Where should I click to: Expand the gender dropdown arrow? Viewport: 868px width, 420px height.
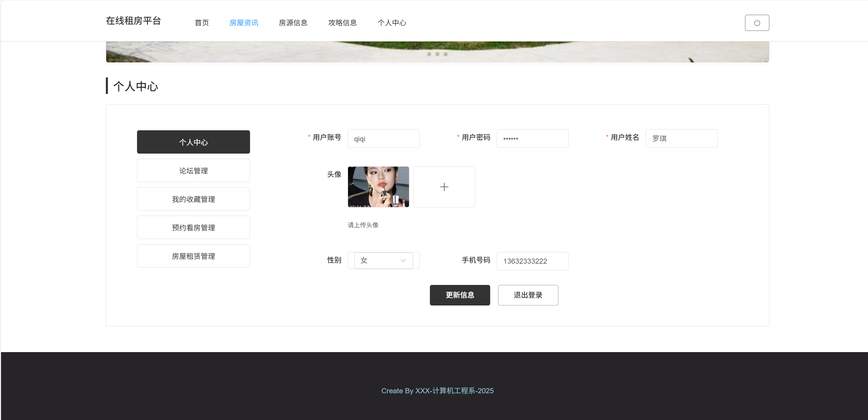pos(403,261)
